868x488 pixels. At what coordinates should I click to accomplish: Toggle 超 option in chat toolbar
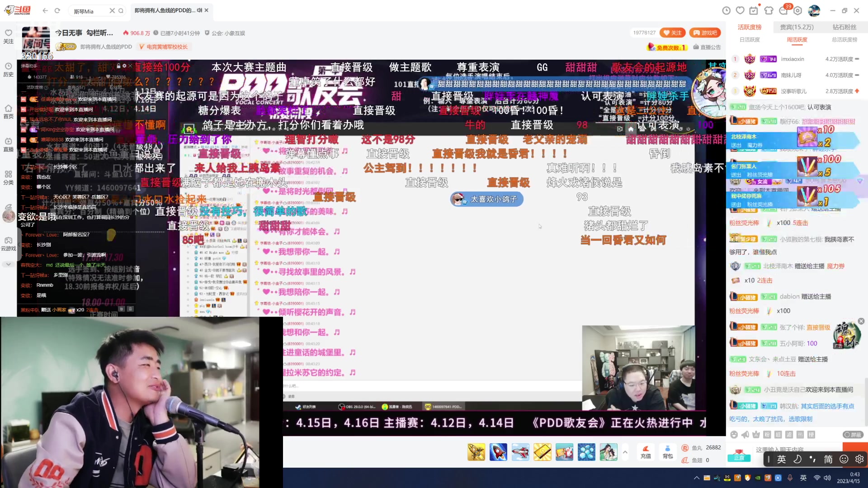[x=778, y=435]
